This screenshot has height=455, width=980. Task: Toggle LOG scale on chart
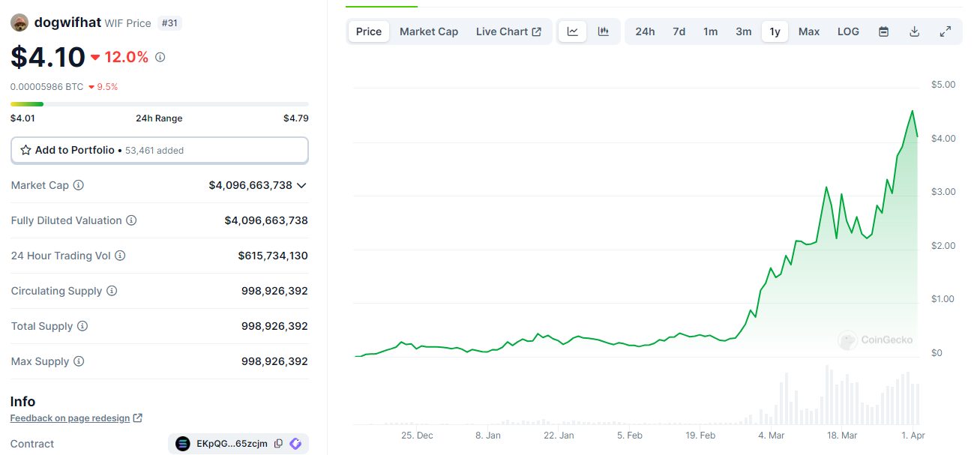coord(848,31)
